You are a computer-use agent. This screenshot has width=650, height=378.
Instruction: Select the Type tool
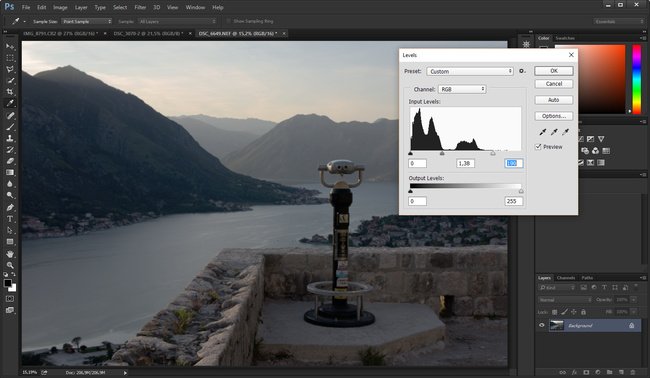point(10,219)
